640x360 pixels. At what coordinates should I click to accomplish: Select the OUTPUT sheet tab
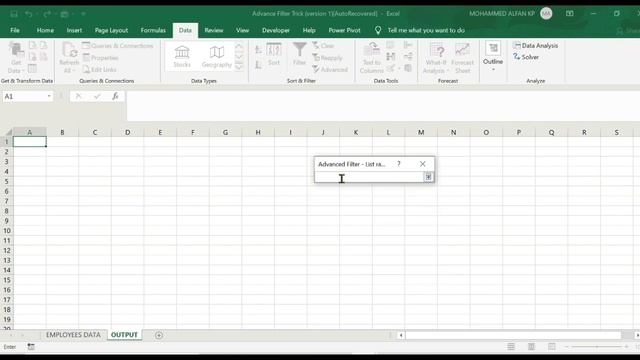click(124, 335)
